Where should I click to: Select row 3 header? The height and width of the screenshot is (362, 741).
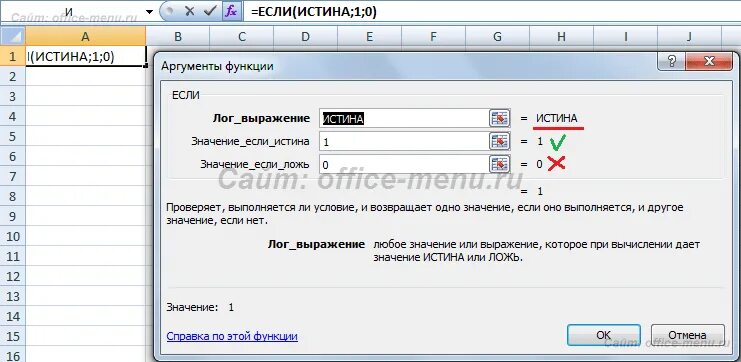pos(13,96)
